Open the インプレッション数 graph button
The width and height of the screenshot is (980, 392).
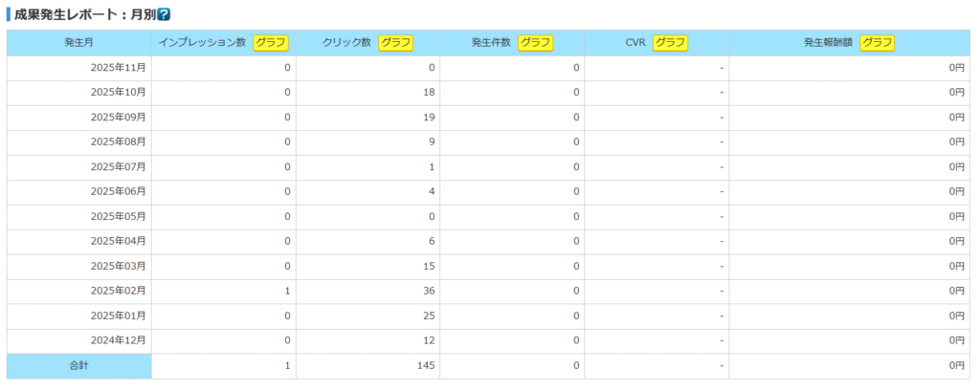271,42
